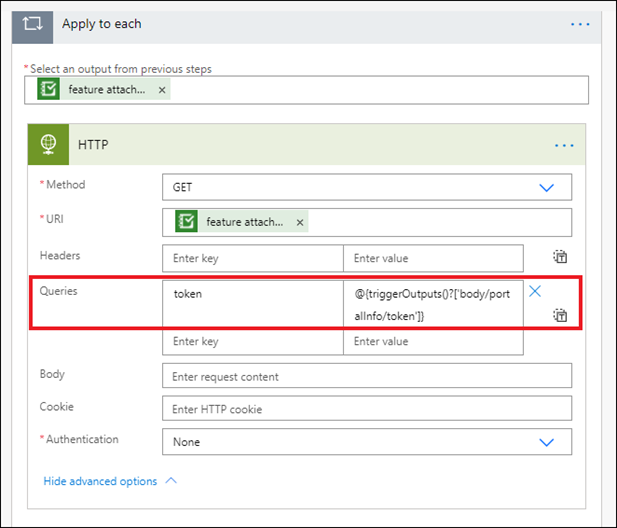Click the empty Queries Enter value field
This screenshot has height=528, width=617.
pos(433,341)
